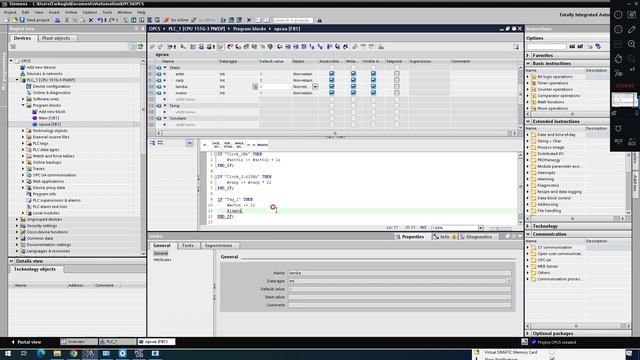This screenshot has height=360, width=640.
Task: Click the region snippet icon above code
Action: pyautogui.click(x=262, y=145)
